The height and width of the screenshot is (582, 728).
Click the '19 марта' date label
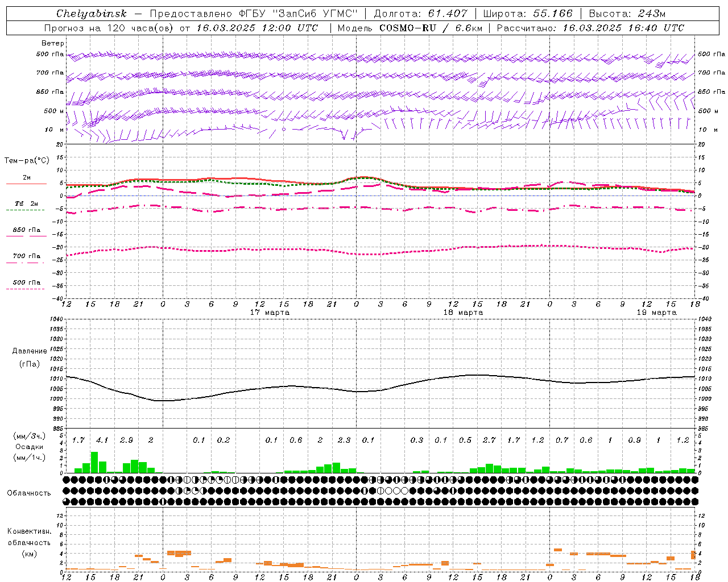tap(656, 313)
